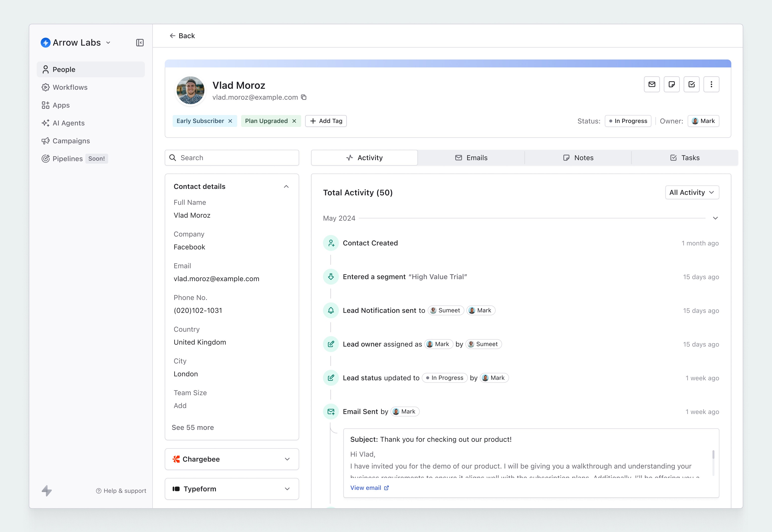Copy the email address under Vlad Moroz
772x532 pixels.
tap(304, 97)
